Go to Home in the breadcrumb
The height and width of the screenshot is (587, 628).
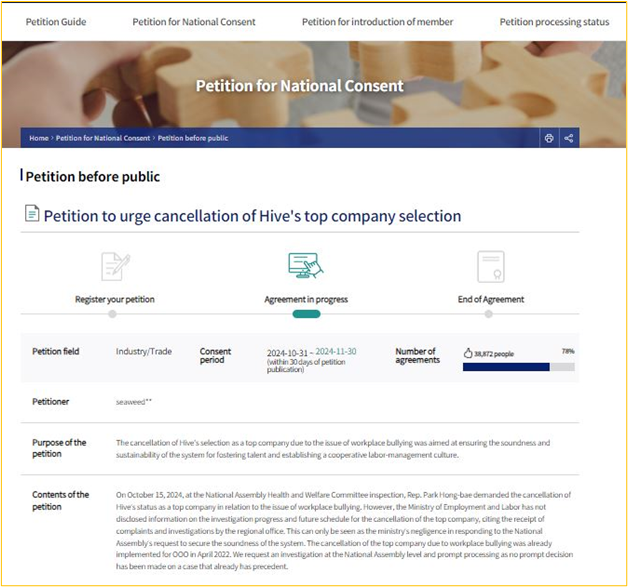click(x=39, y=138)
